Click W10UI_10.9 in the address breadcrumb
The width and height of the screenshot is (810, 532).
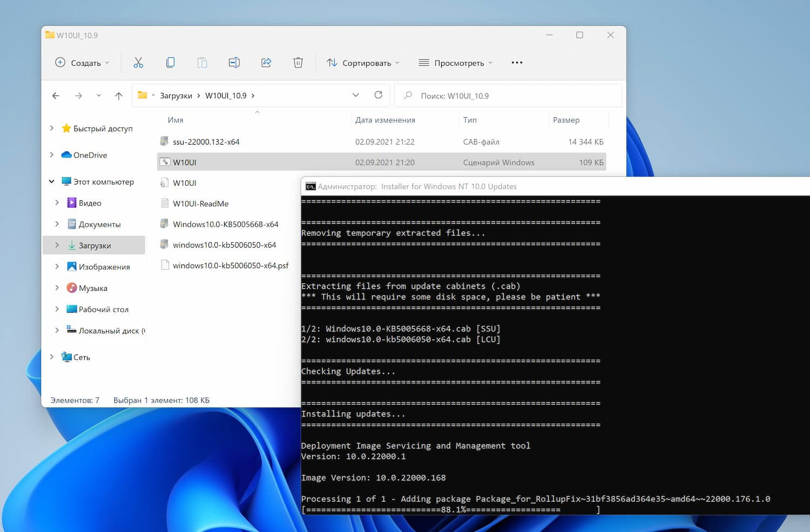pyautogui.click(x=226, y=96)
